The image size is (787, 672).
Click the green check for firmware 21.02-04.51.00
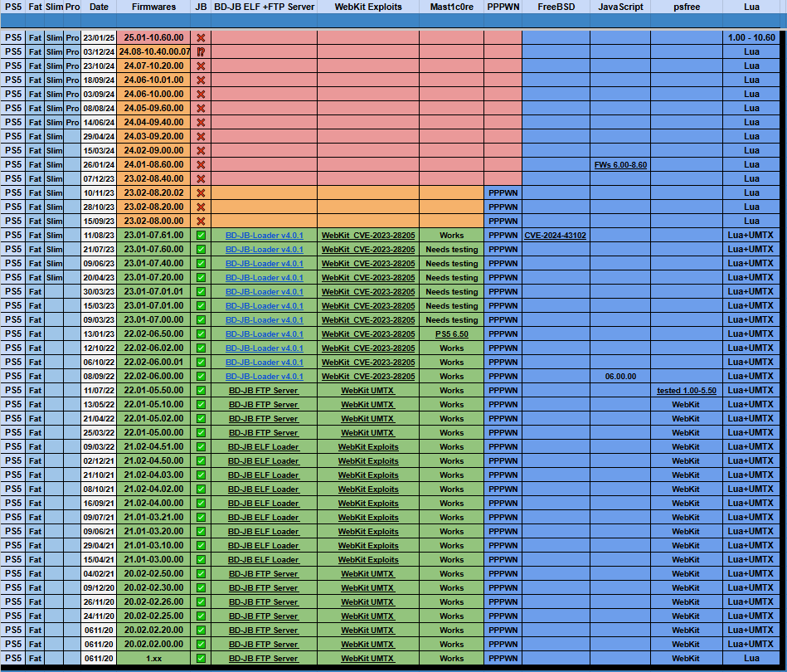point(201,446)
